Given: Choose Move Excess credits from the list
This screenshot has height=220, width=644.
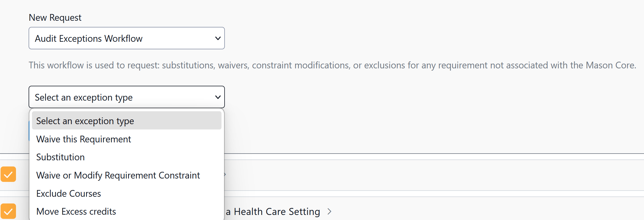Looking at the screenshot, I should point(76,212).
